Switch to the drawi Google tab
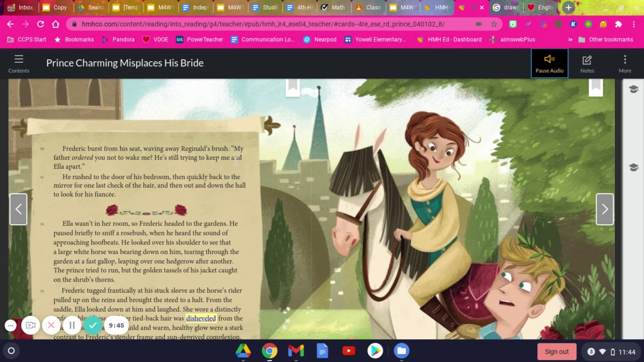Viewport: 644px width, 362px height. click(506, 8)
